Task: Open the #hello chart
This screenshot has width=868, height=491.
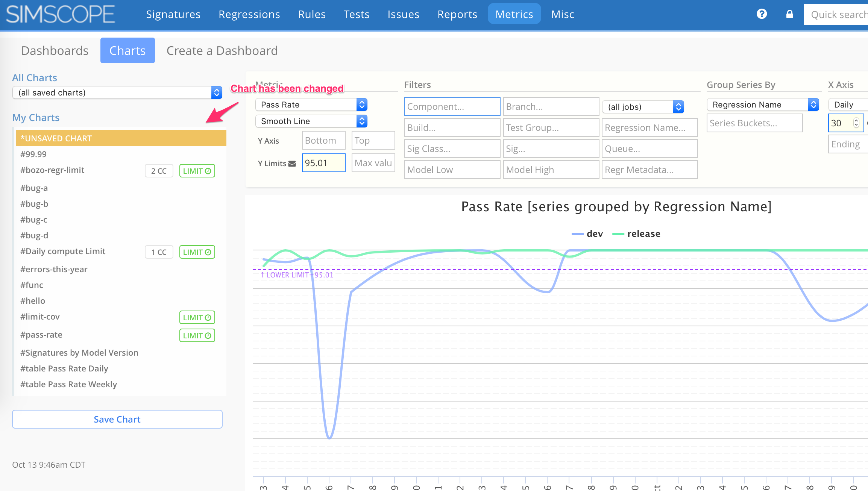Action: tap(33, 301)
